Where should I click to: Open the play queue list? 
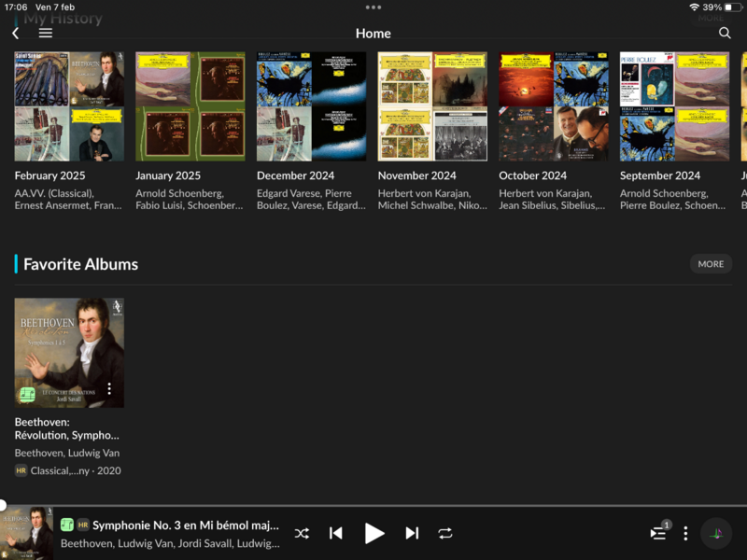(x=658, y=533)
